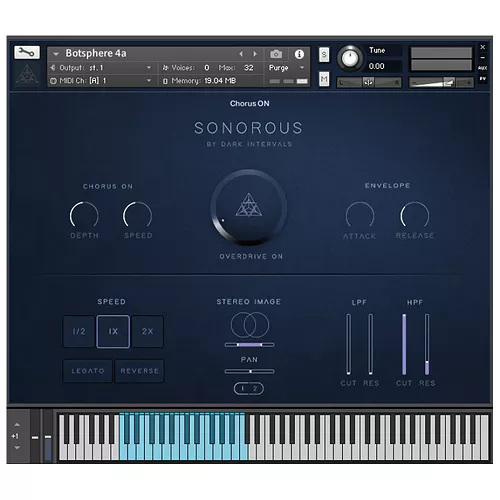Enable the LEGATO button

click(88, 371)
